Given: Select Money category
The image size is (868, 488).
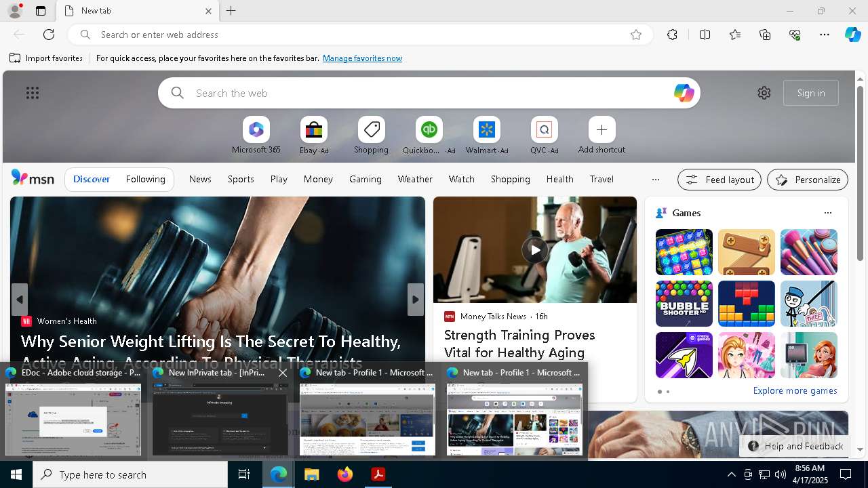Looking at the screenshot, I should 318,180.
